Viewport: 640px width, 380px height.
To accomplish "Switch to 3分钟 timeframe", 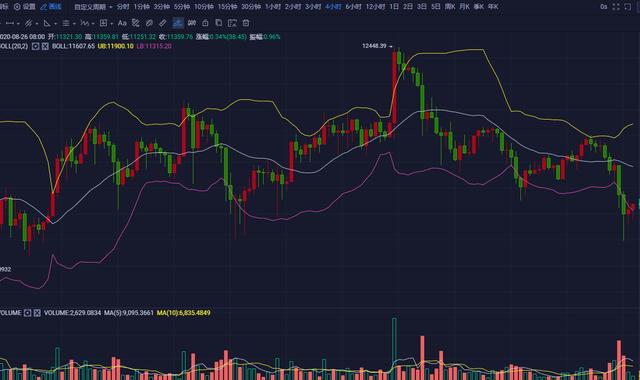I will [x=162, y=7].
